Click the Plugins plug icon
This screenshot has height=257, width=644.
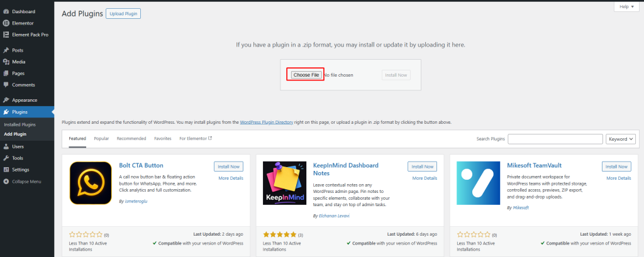6,112
